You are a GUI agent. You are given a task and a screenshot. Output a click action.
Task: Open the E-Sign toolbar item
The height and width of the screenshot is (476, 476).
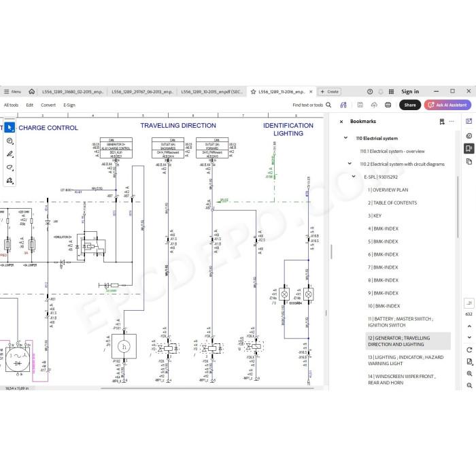pyautogui.click(x=69, y=105)
